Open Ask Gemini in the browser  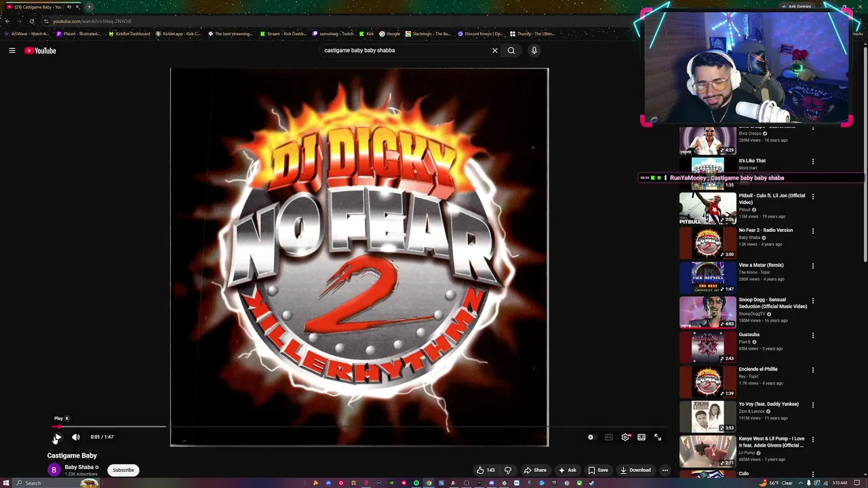pos(797,7)
